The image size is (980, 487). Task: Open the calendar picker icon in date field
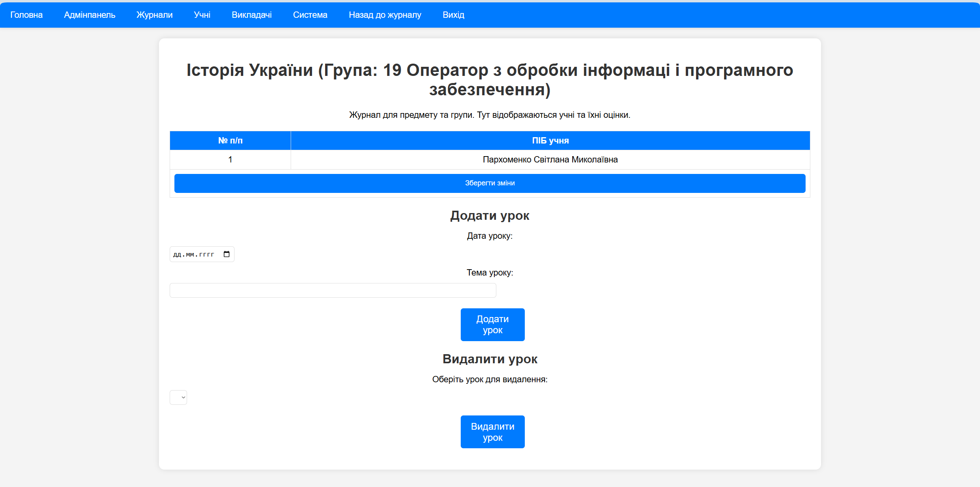click(x=227, y=254)
